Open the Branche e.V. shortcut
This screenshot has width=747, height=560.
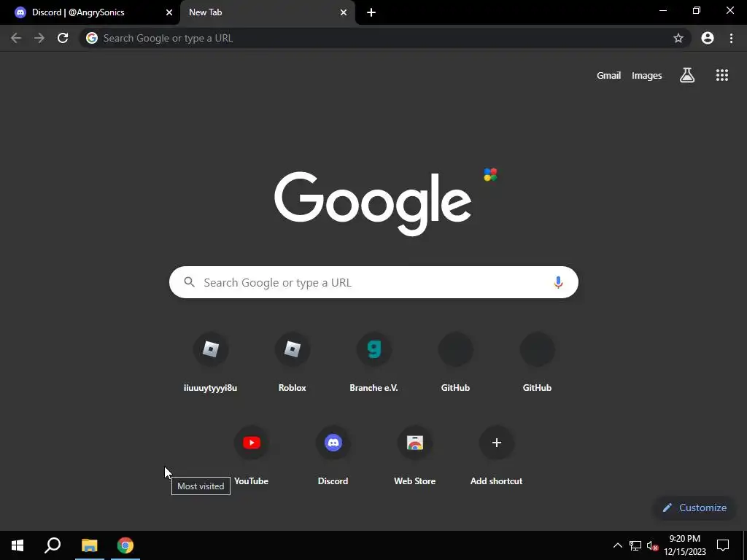(374, 362)
